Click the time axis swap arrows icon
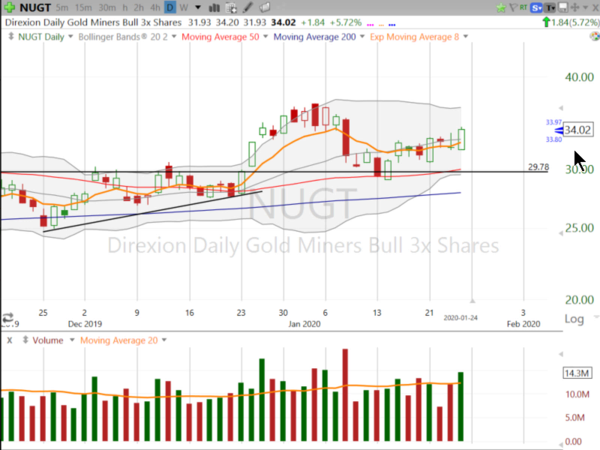 pos(8,318)
